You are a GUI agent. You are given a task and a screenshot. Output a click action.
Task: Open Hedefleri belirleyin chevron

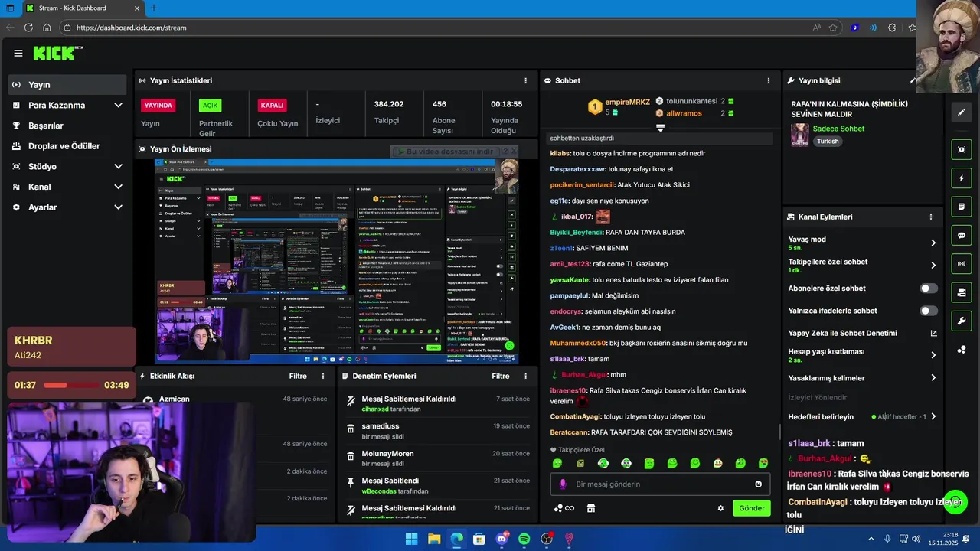pos(933,417)
